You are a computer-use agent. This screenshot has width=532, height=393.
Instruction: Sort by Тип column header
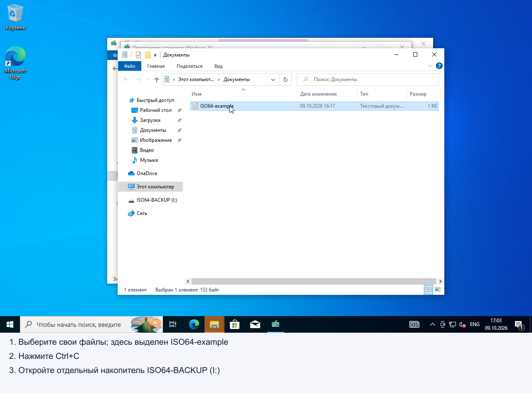(382, 94)
